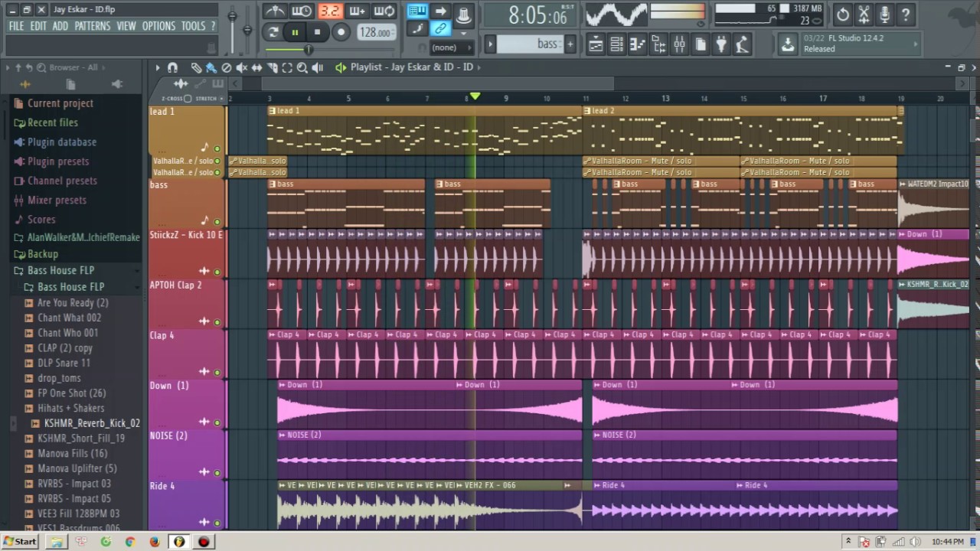Open the Playlist view from main toolbar
980x551 pixels.
pos(596,45)
